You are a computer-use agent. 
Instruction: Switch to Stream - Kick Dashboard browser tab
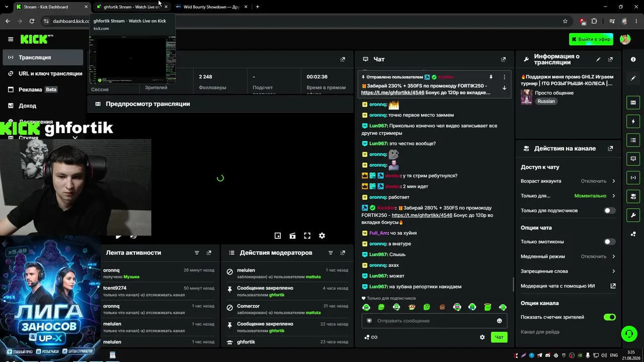coord(51,7)
